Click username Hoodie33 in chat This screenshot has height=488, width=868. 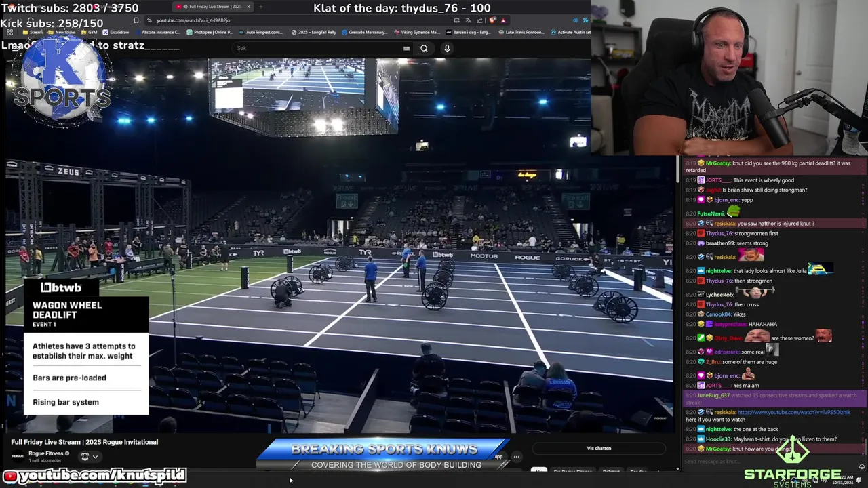[719, 439]
